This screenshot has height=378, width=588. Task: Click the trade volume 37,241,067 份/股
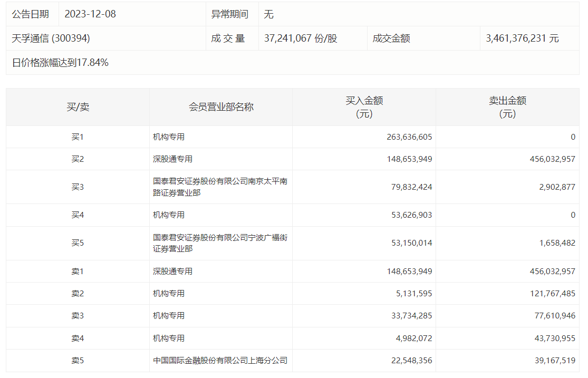pyautogui.click(x=300, y=38)
